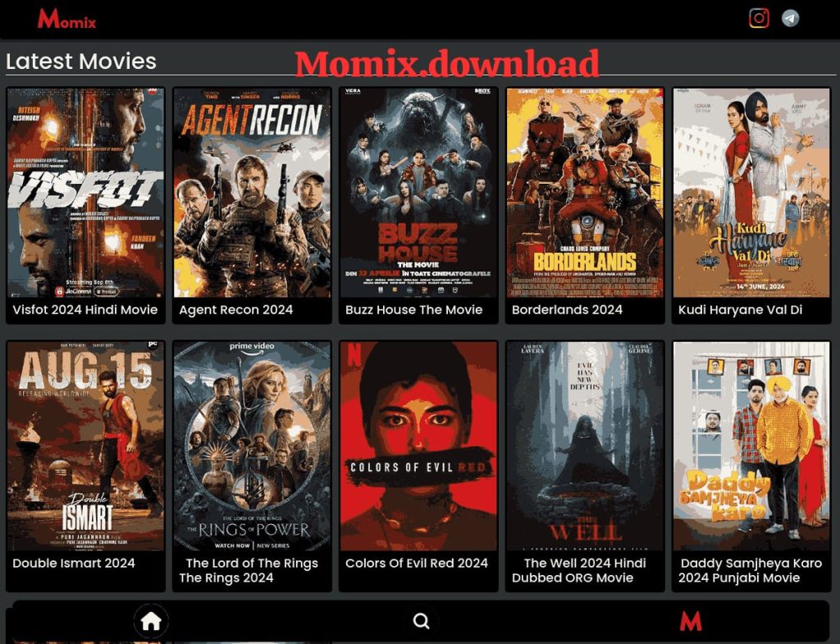Open search via magnifier icon
Screen dimensions: 840x644
pyautogui.click(x=421, y=621)
